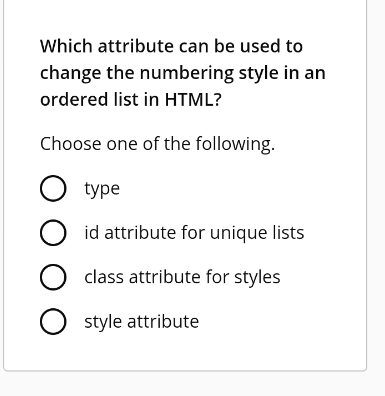Click the "type" answer label text
385x396 pixels.
pos(102,189)
